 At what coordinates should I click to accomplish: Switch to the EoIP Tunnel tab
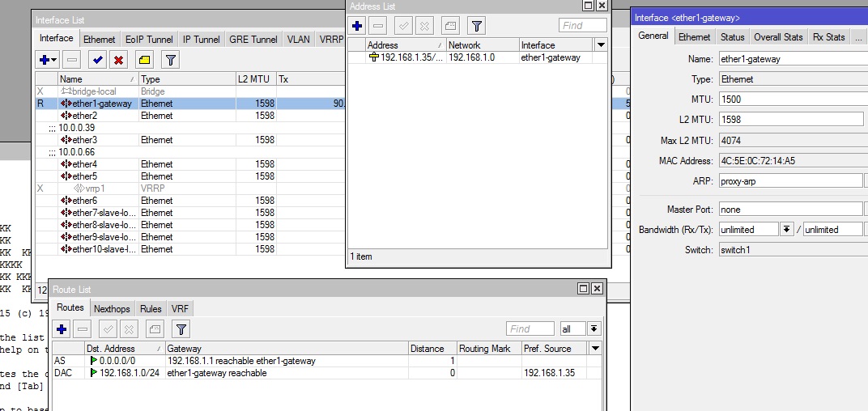point(149,39)
